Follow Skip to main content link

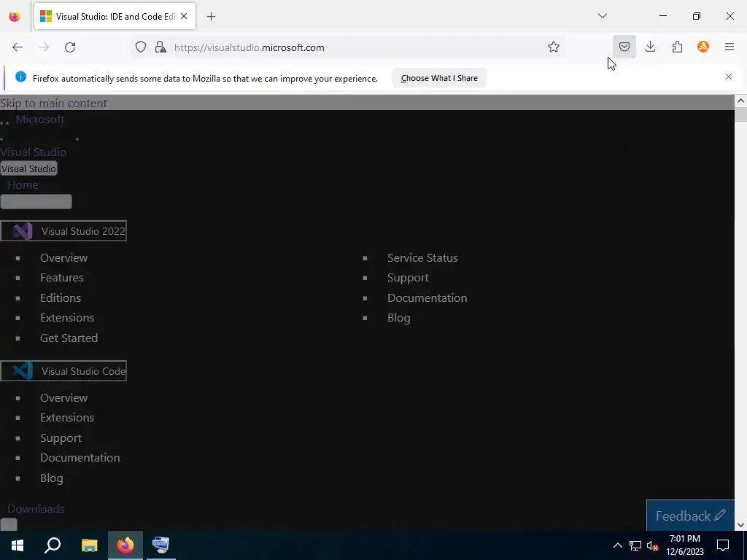[x=53, y=104]
